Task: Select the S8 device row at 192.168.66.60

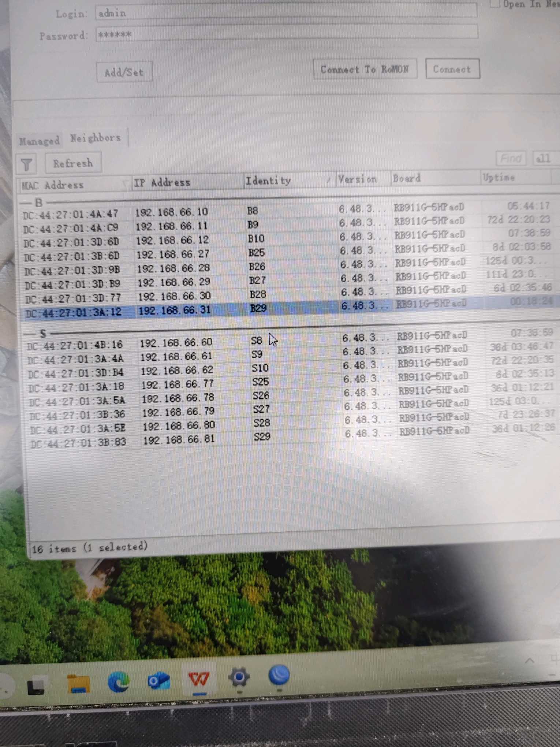Action: click(176, 343)
